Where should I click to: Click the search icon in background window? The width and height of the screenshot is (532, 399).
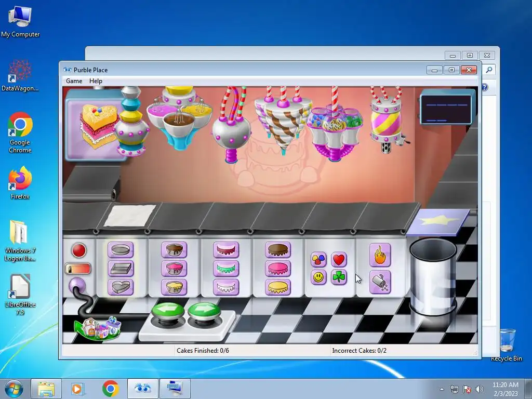pos(489,70)
